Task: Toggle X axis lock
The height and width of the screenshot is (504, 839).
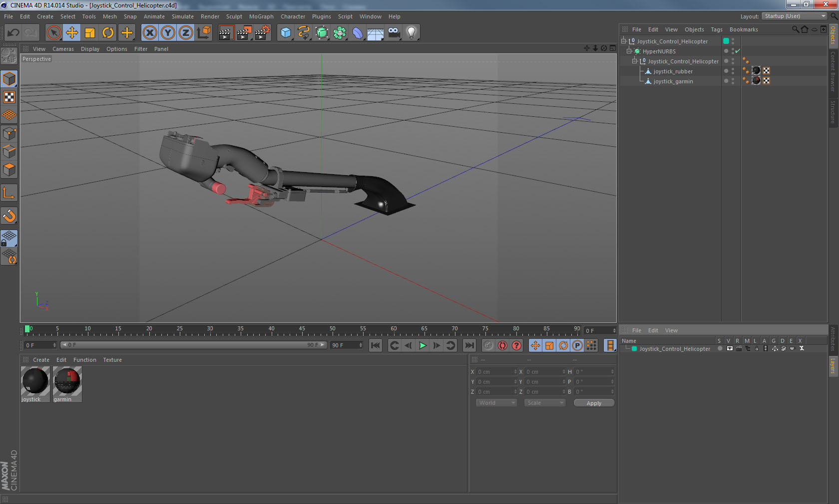Action: click(x=149, y=33)
